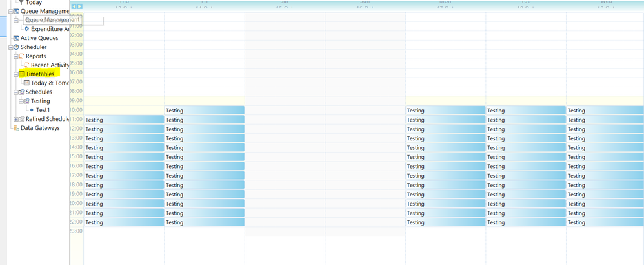This screenshot has height=265, width=644.
Task: Click the Scheduler clock icon
Action: [x=16, y=47]
